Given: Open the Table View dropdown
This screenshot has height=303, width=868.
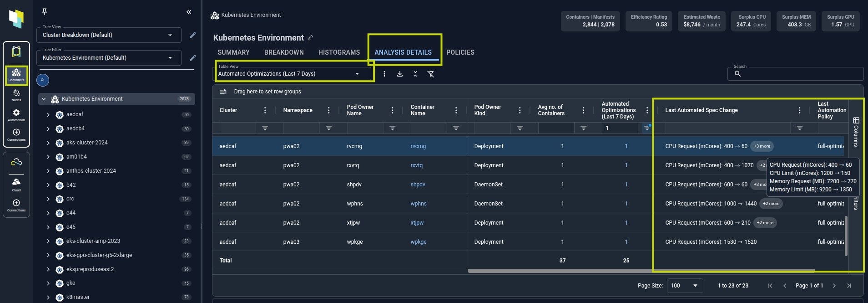Looking at the screenshot, I should (x=291, y=73).
